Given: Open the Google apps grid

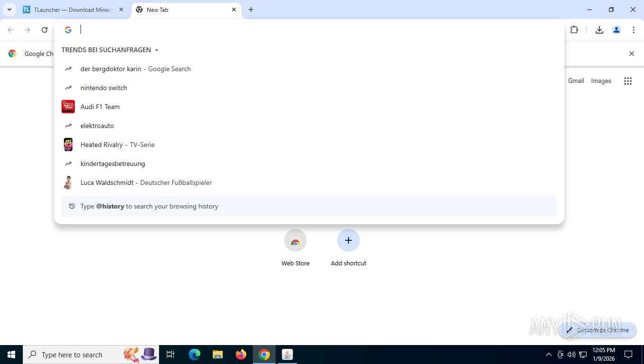Looking at the screenshot, I should click(628, 81).
